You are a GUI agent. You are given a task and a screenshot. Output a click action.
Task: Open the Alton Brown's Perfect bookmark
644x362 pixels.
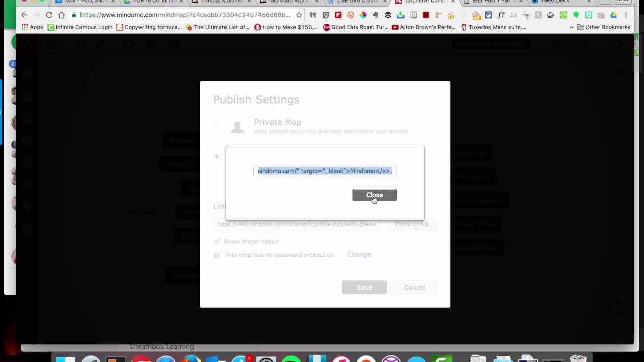424,27
